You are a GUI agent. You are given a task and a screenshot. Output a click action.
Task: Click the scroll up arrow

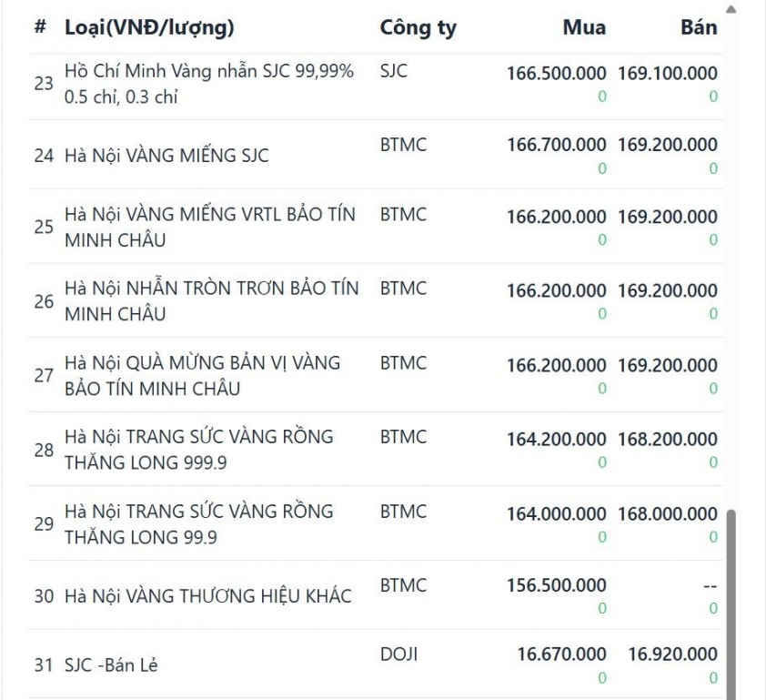tap(732, 10)
